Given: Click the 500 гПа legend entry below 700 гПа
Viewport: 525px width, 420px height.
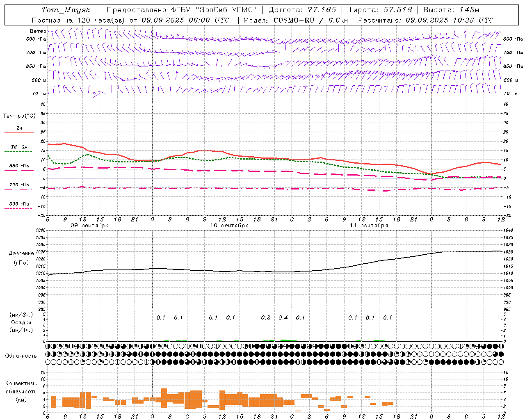Looking at the screenshot, I should coord(19,204).
